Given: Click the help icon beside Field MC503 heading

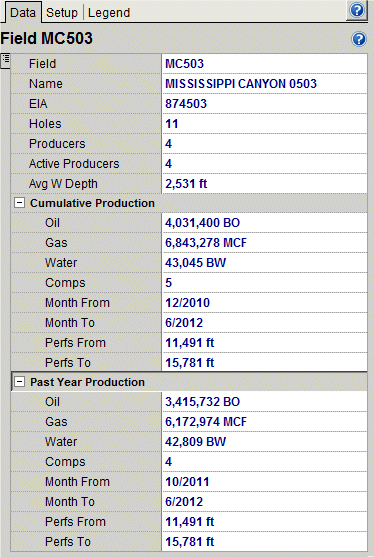Looking at the screenshot, I should [x=359, y=39].
